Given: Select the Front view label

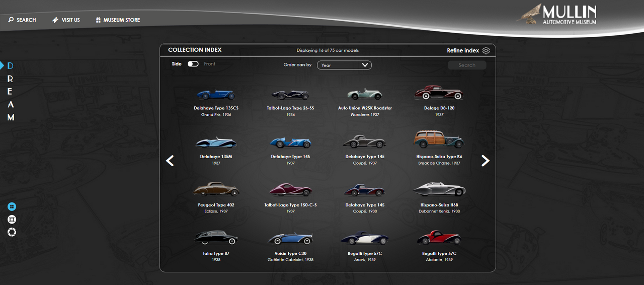Looking at the screenshot, I should [210, 64].
